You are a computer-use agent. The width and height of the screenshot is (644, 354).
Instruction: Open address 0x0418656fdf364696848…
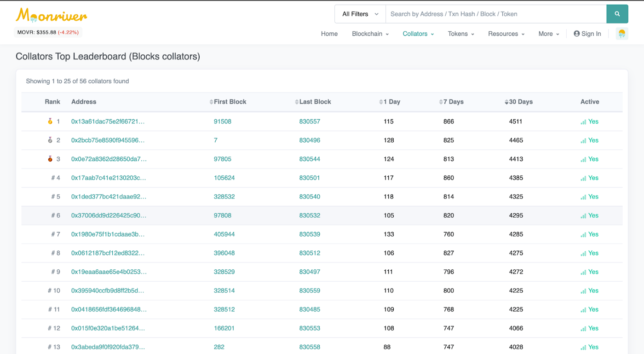tap(109, 309)
